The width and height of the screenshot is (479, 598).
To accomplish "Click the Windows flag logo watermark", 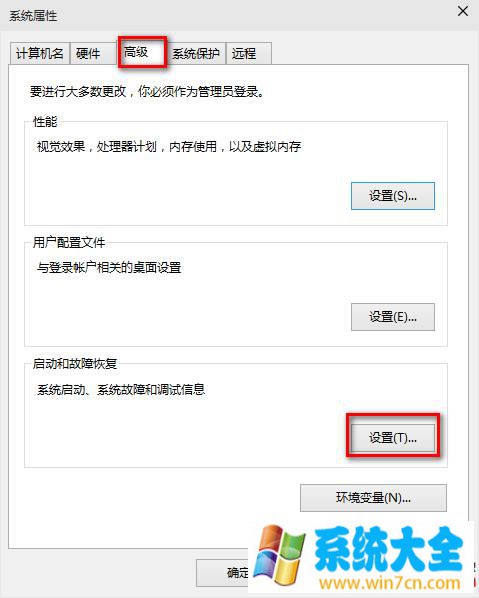I will [x=279, y=556].
